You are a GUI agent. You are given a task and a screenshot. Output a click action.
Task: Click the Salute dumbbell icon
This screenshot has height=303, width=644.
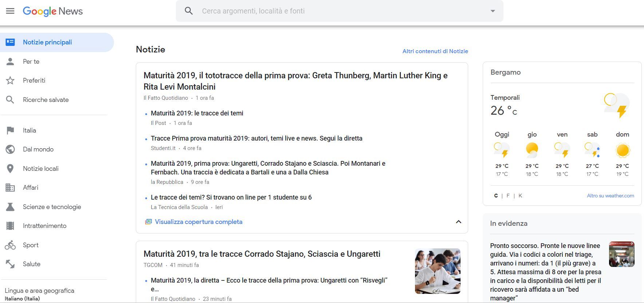(10, 264)
